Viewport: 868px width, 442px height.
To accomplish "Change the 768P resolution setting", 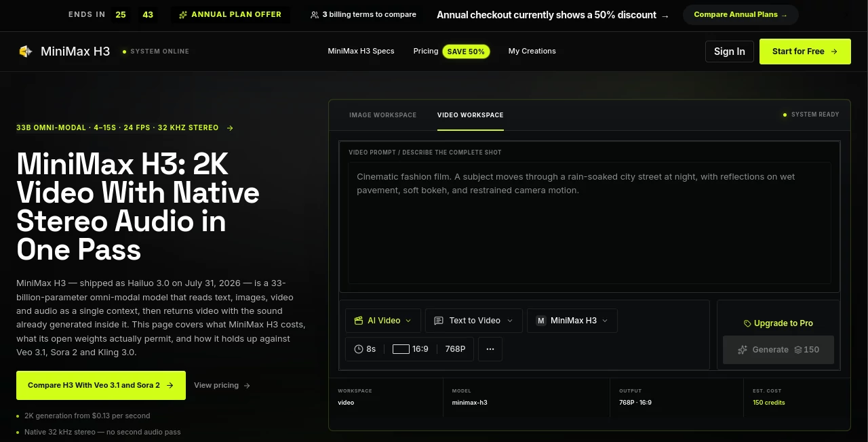I will coord(455,349).
